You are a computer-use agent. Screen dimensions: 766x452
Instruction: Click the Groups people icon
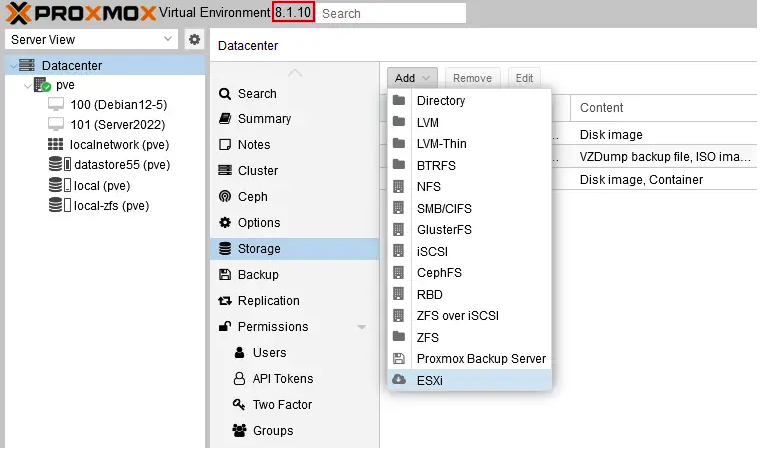[x=239, y=430]
